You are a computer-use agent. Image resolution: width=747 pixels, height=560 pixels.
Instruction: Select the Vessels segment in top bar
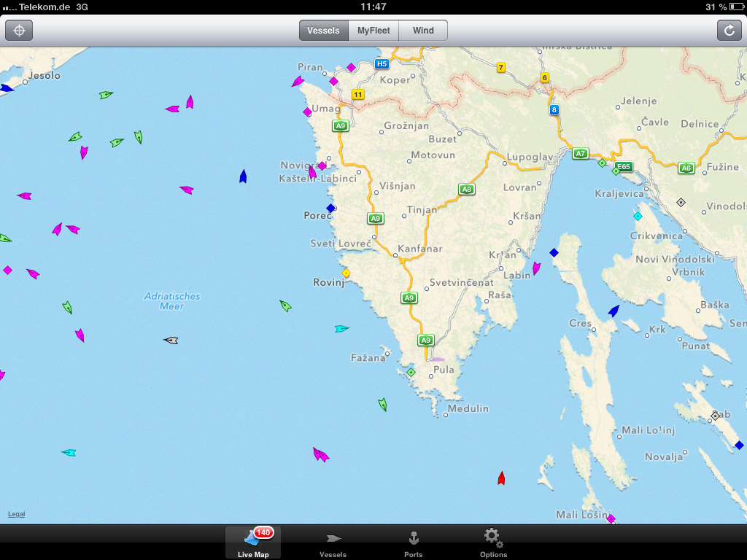(323, 31)
